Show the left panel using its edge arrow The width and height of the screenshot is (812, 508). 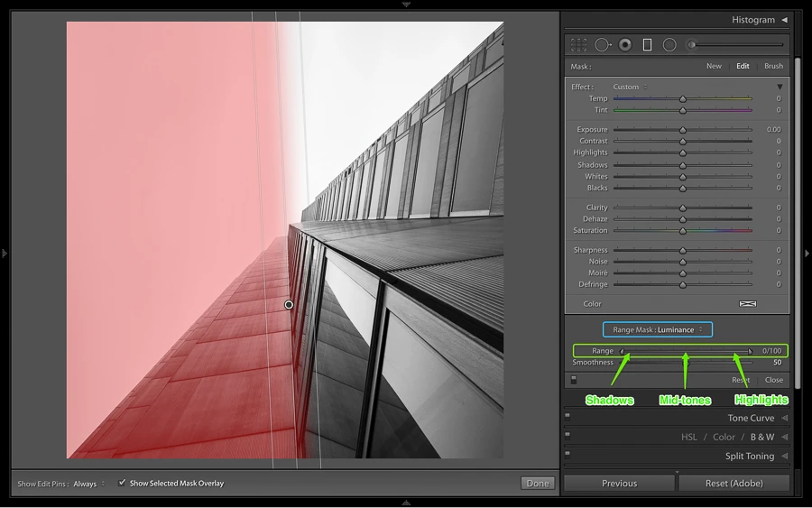click(x=5, y=254)
